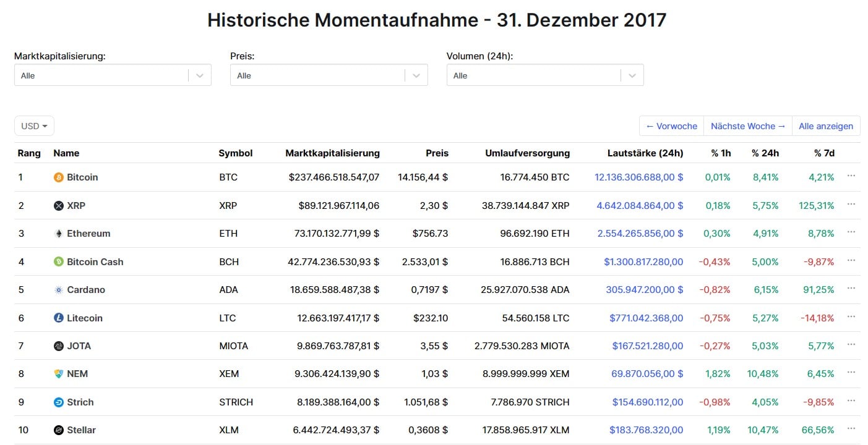Click the Ethereum diamond logo icon
868x445 pixels.
[x=59, y=234]
